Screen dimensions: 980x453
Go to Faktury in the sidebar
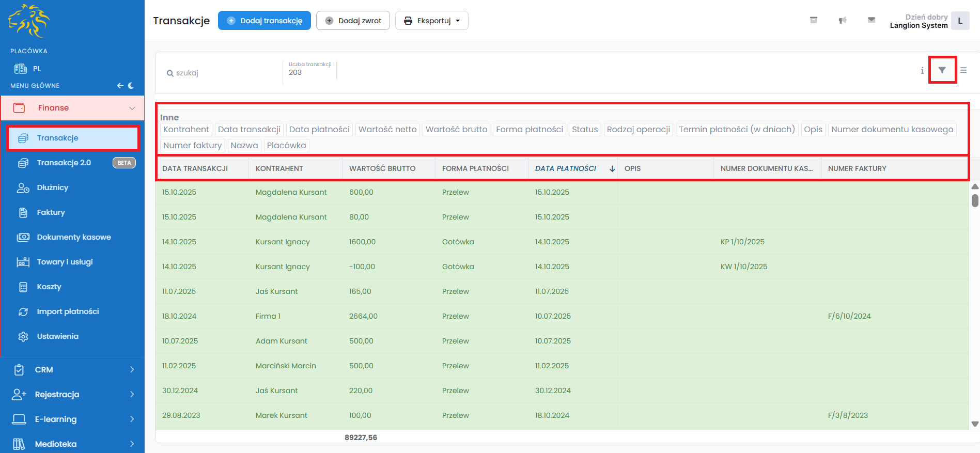(x=51, y=212)
